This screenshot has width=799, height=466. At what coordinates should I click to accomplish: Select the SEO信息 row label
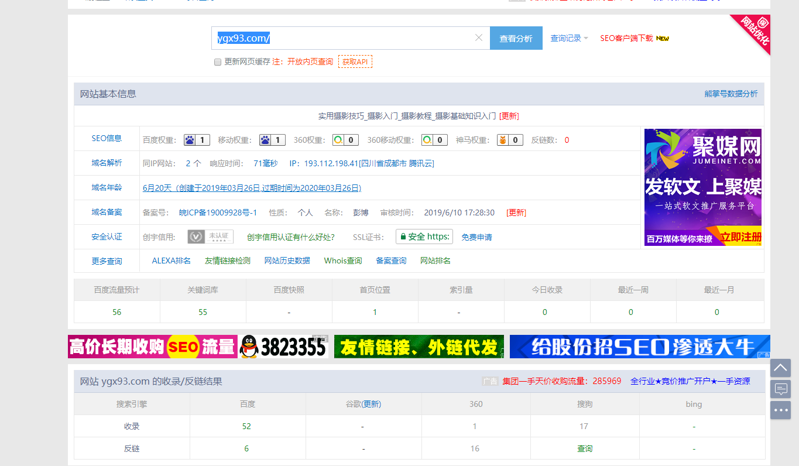point(106,139)
